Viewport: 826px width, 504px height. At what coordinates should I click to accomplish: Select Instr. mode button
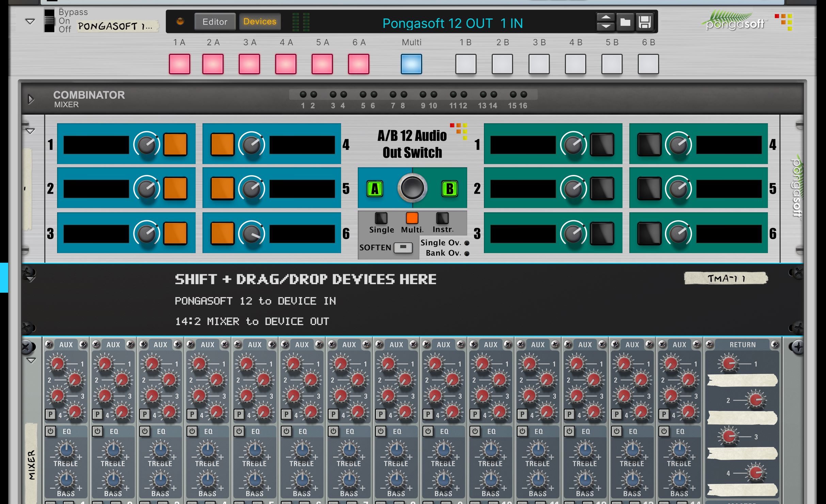click(442, 218)
